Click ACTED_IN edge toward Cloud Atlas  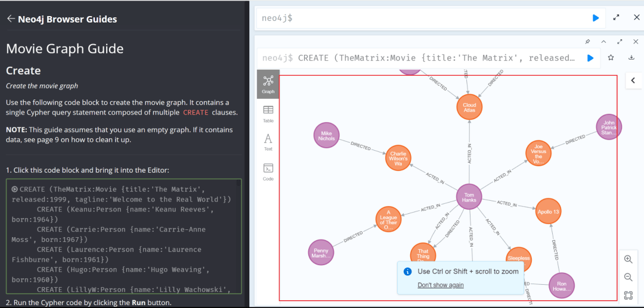point(469,153)
